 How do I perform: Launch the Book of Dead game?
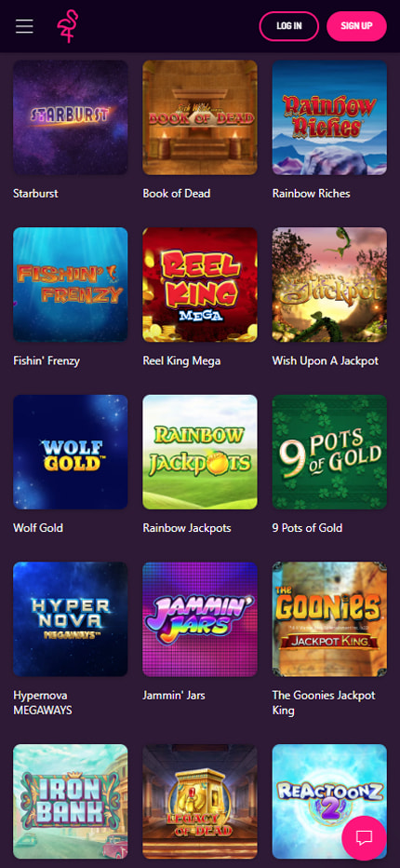point(200,117)
